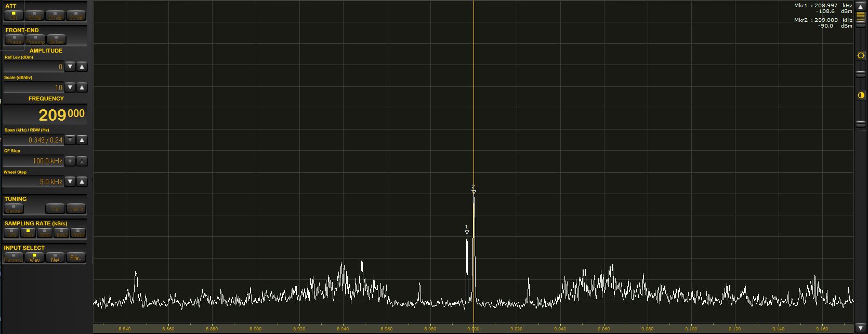Select Net as input source
Screen dimensions: 868x334
55,258
